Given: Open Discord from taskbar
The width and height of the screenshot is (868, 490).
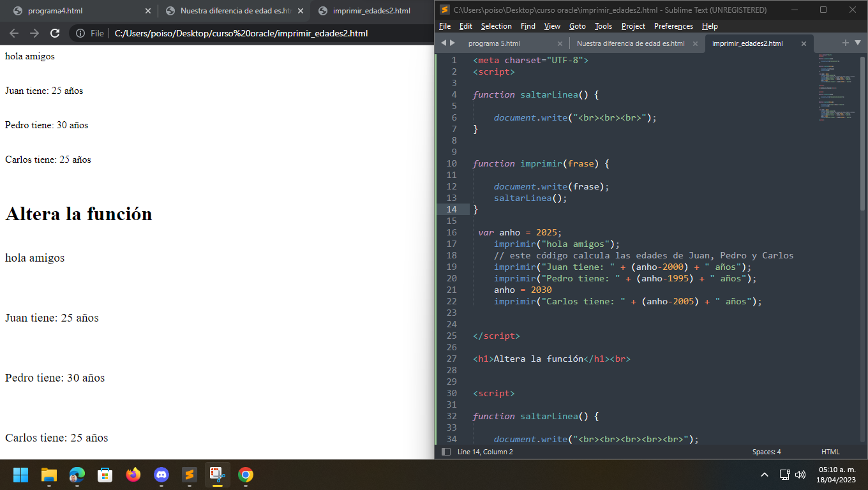Looking at the screenshot, I should [161, 475].
